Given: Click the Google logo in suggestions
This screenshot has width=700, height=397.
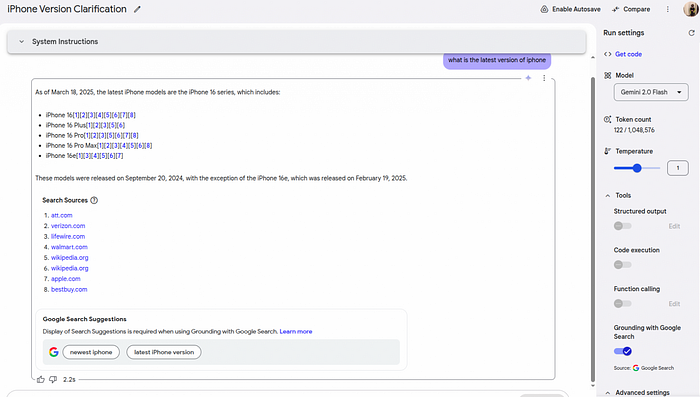Looking at the screenshot, I should [x=54, y=352].
